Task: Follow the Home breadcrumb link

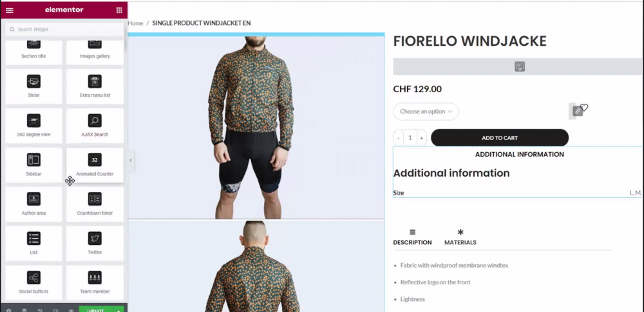Action: tap(135, 23)
